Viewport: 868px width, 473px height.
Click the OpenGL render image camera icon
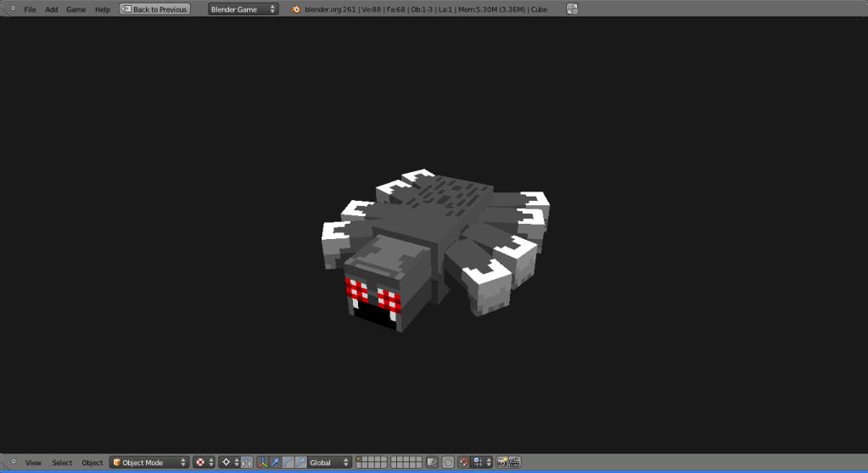tap(502, 463)
